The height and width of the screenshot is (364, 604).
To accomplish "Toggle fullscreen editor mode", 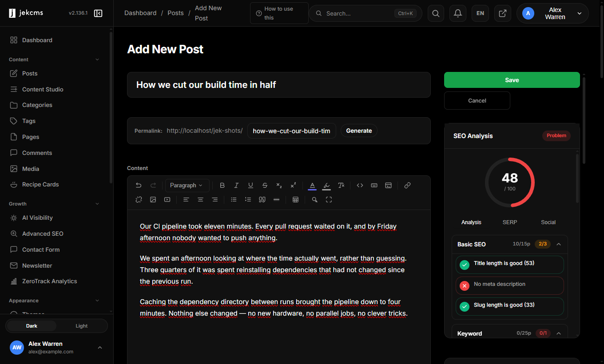I will pos(329,200).
